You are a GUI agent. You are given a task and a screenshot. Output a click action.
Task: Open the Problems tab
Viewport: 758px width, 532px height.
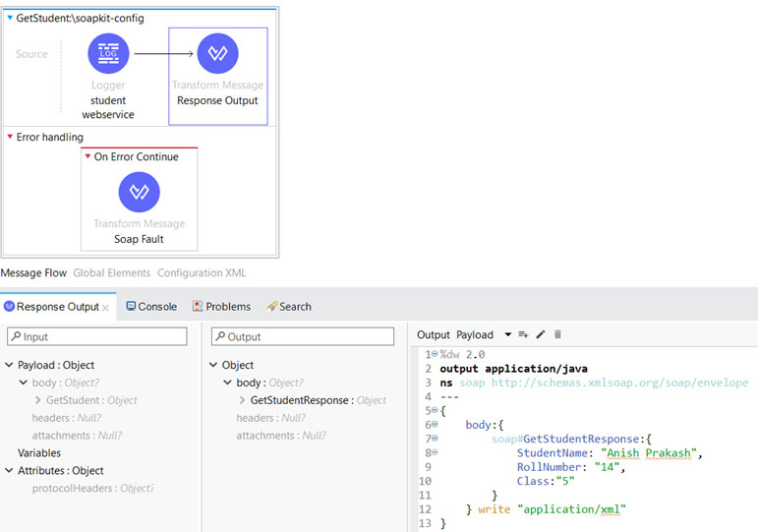[x=222, y=306]
